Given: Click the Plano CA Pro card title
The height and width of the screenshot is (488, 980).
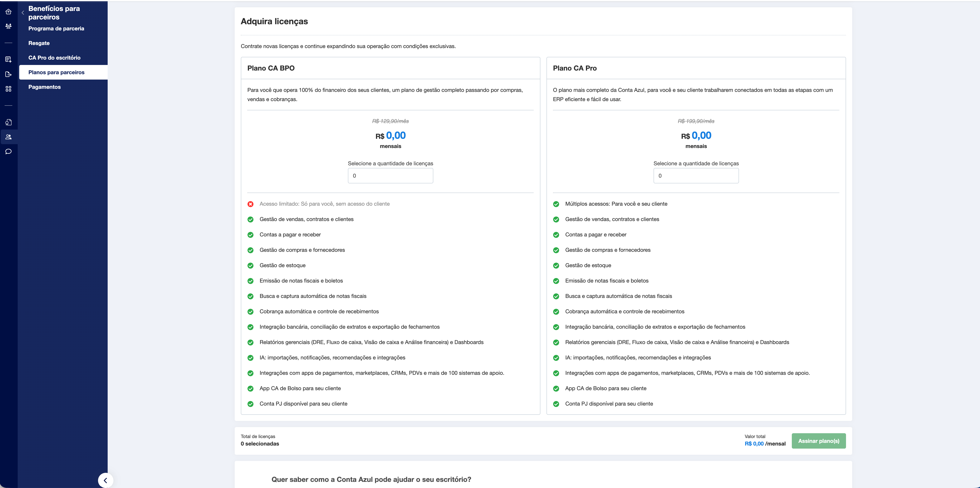Looking at the screenshot, I should coord(574,68).
